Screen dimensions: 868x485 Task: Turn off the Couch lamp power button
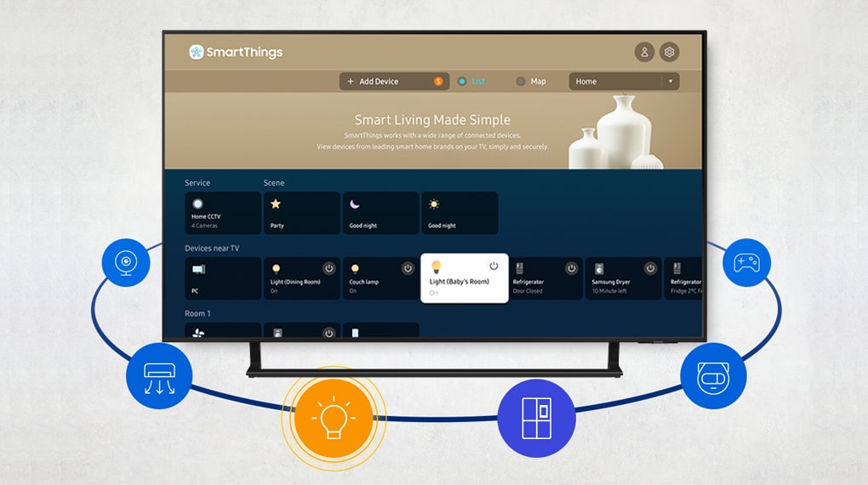[408, 268]
